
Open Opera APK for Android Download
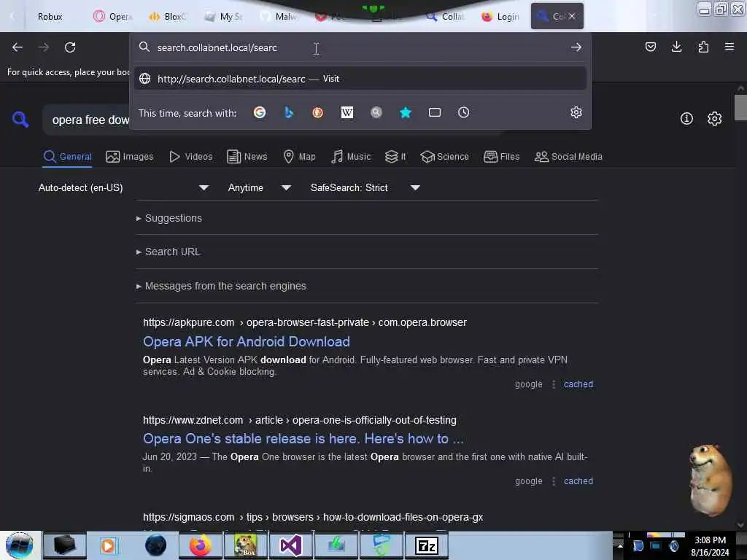coord(247,341)
